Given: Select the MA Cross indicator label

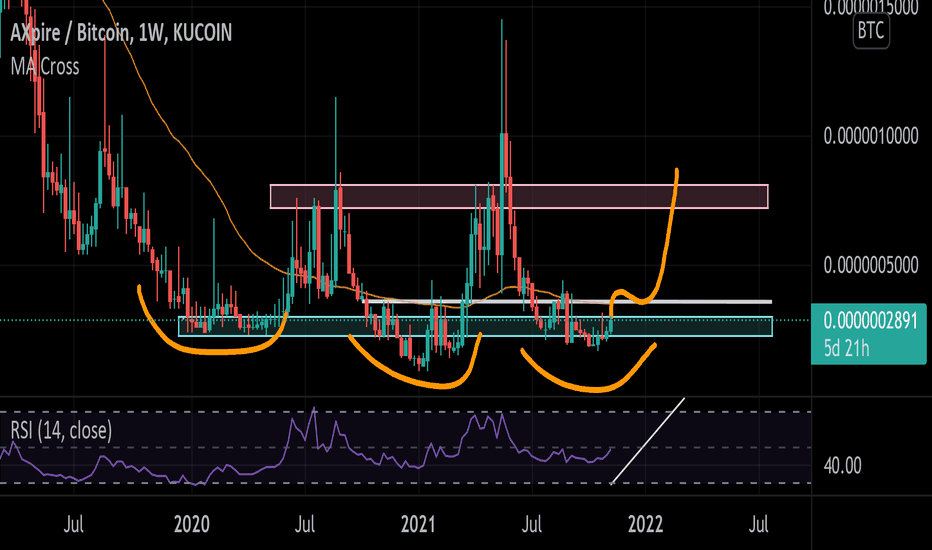Looking at the screenshot, I should click(45, 67).
